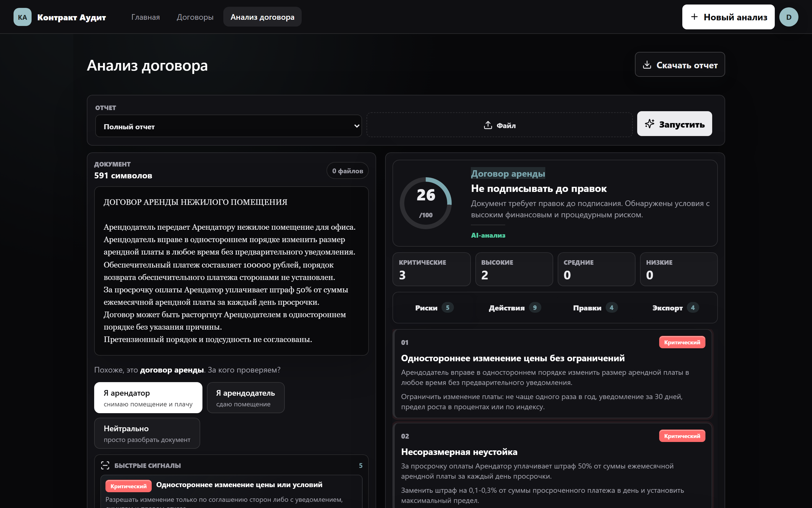
Task: Switch to the Экспорт tab
Action: tap(676, 307)
